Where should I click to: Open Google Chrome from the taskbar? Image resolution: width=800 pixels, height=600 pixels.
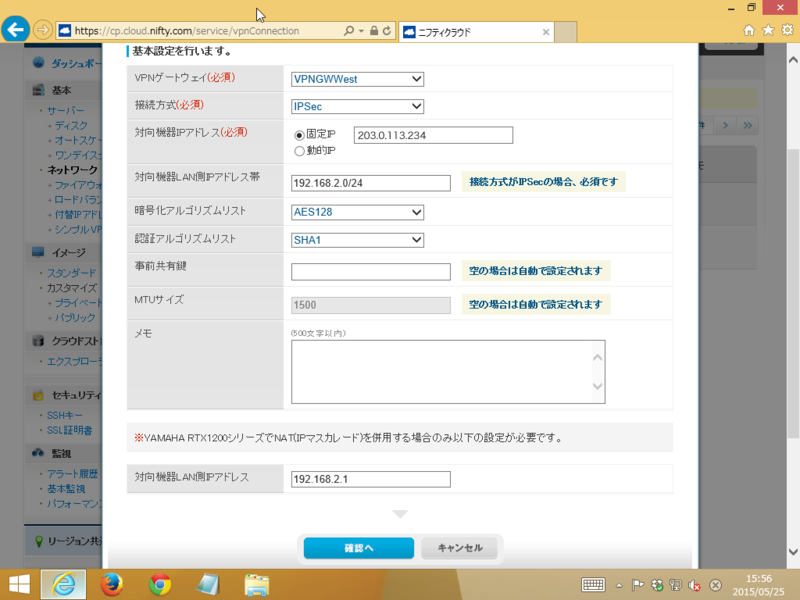coord(159,584)
